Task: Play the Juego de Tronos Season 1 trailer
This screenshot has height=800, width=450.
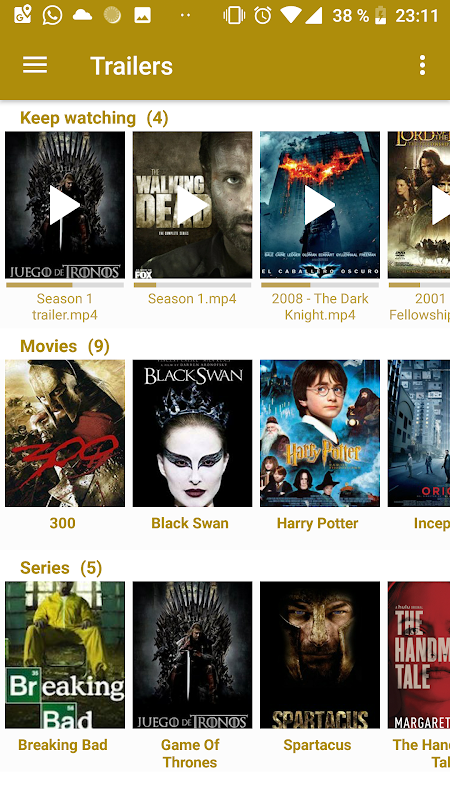Action: pos(65,205)
